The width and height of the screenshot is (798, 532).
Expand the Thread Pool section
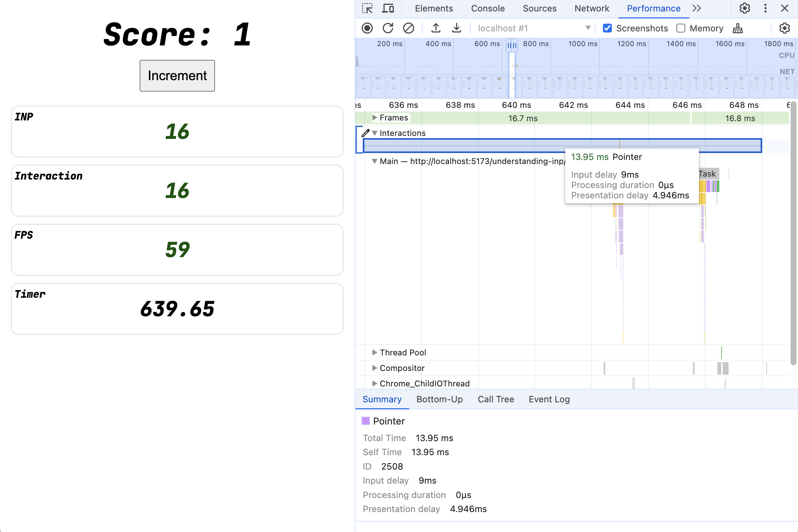[x=375, y=352]
